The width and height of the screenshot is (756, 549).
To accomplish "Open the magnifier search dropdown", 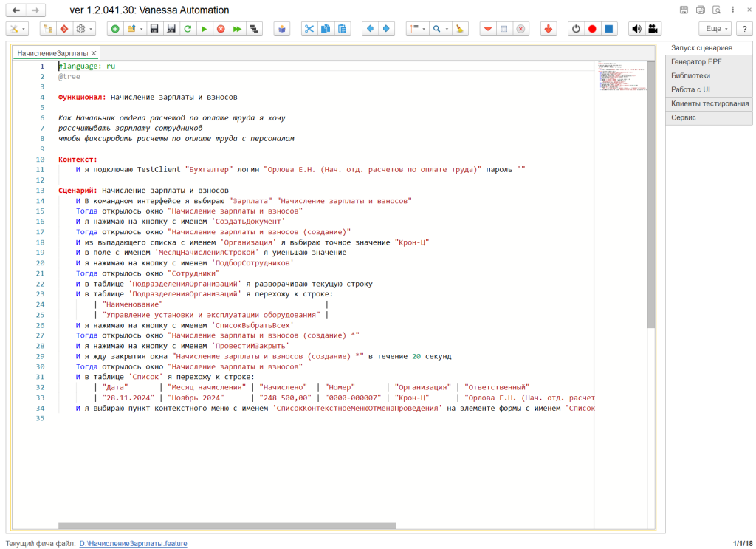I will [x=439, y=29].
